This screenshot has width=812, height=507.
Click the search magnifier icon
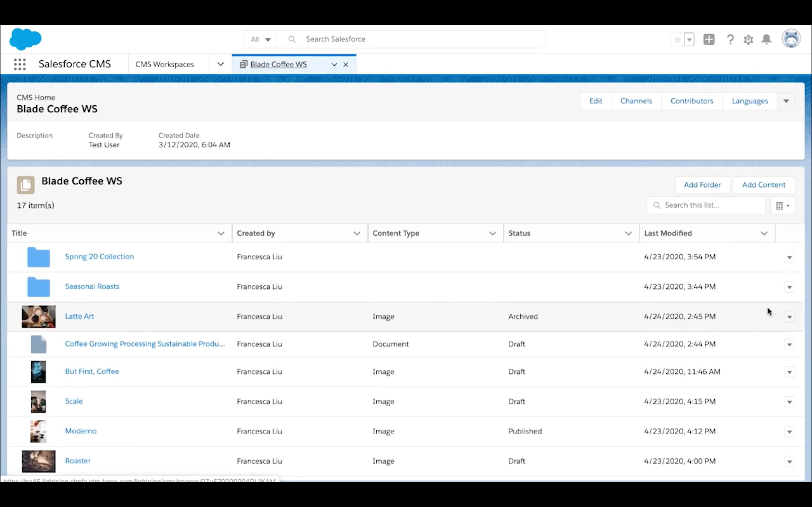pyautogui.click(x=292, y=39)
